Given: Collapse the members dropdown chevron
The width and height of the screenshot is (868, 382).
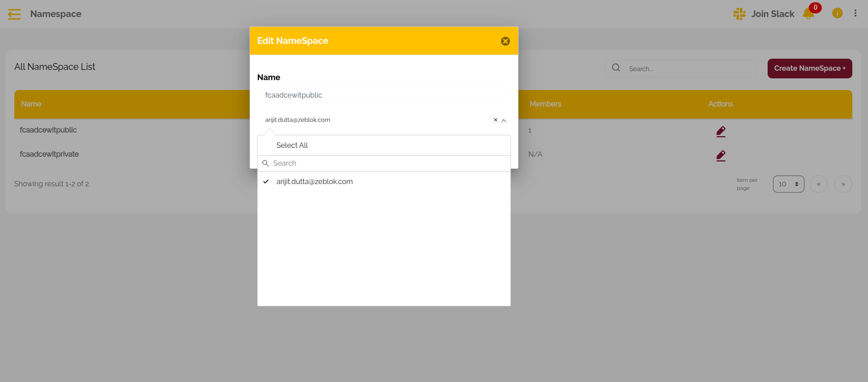Looking at the screenshot, I should click(504, 120).
